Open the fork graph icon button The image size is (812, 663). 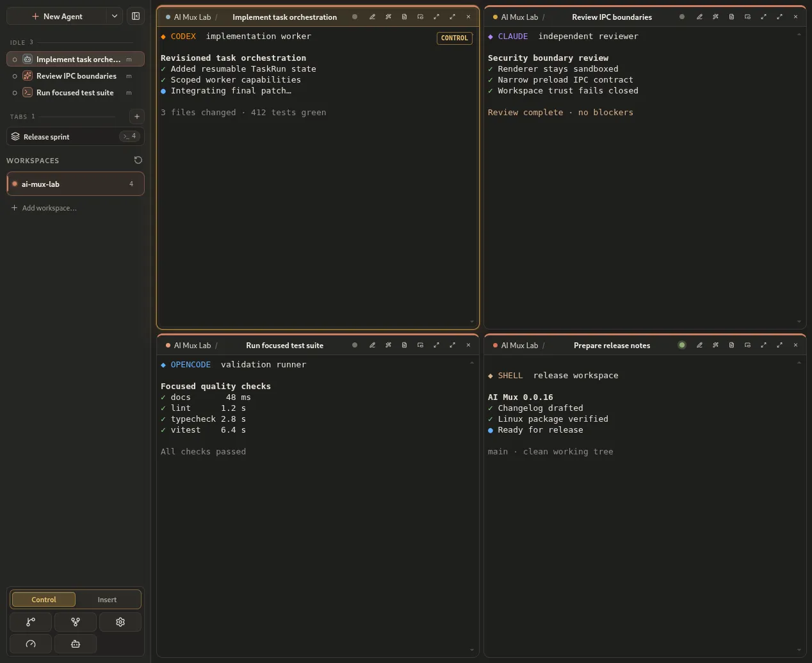click(76, 622)
